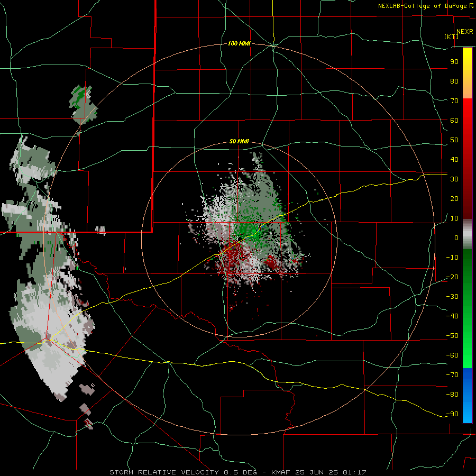
Task: Click the 20 value on velocity scale
Action: [454, 198]
